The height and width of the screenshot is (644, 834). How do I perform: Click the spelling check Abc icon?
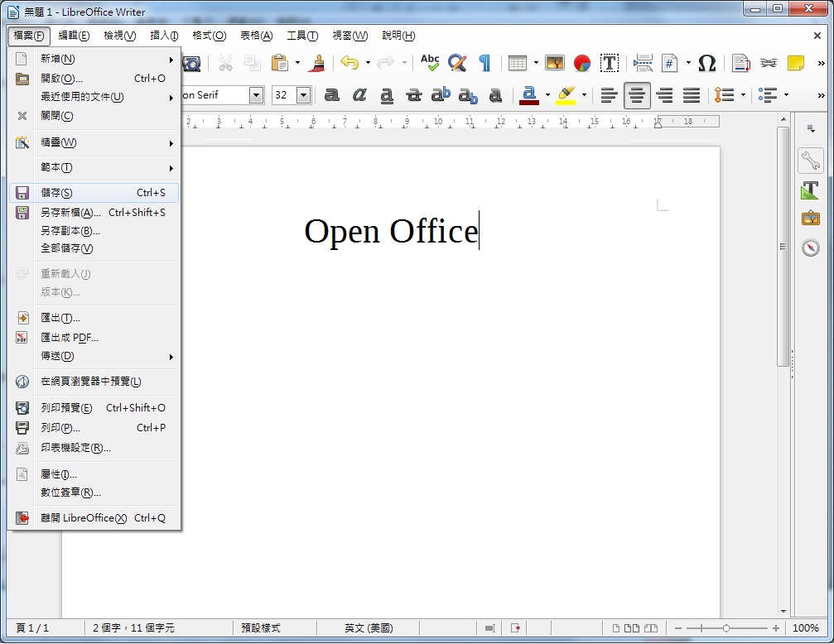430,63
